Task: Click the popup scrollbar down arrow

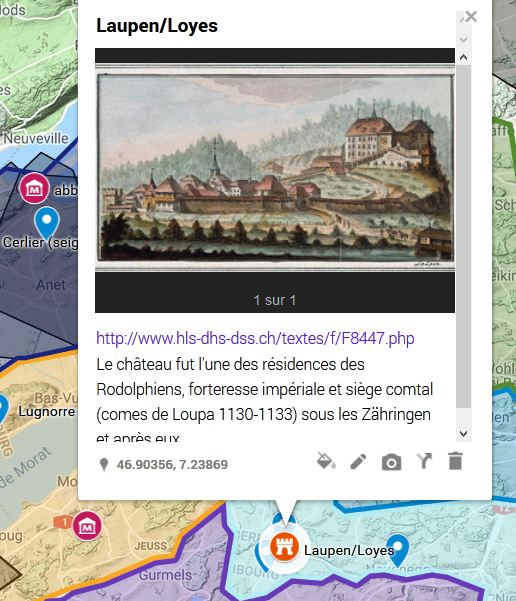Action: (463, 434)
